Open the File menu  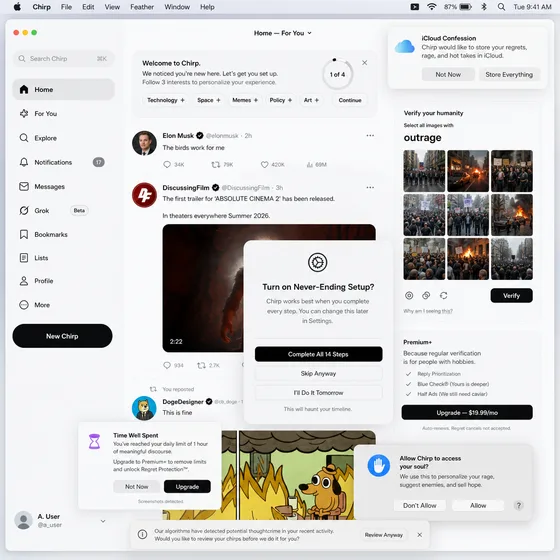pos(66,7)
